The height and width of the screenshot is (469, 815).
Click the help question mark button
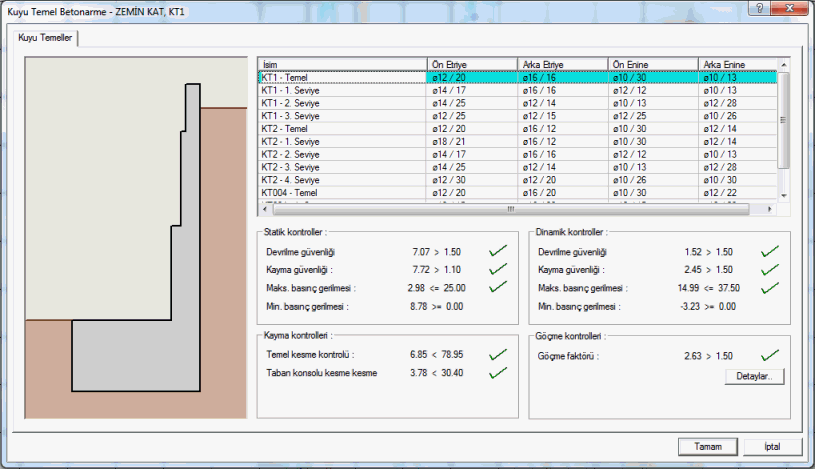coord(759,8)
